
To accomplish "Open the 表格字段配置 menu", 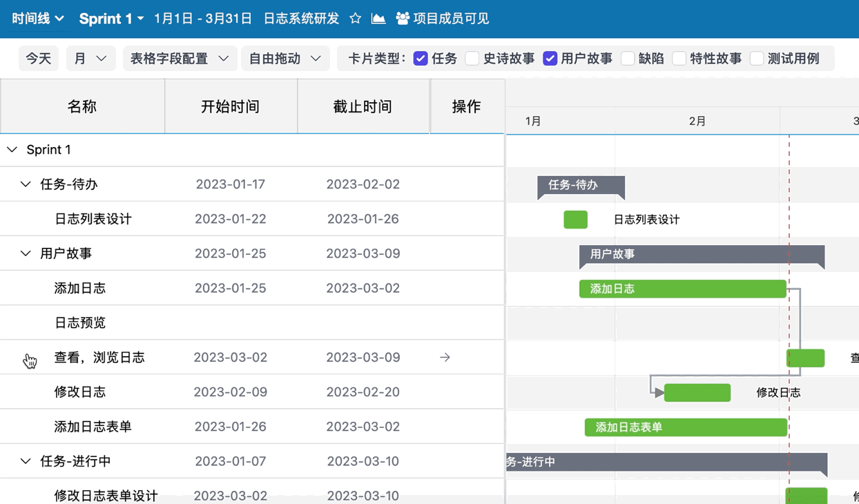I will pos(180,59).
